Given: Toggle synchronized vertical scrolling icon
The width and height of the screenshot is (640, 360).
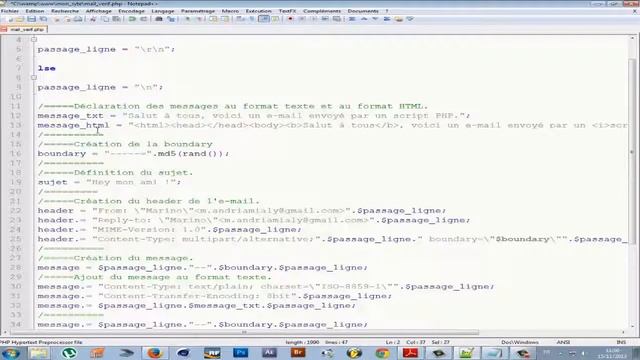Looking at the screenshot, I should [213, 19].
